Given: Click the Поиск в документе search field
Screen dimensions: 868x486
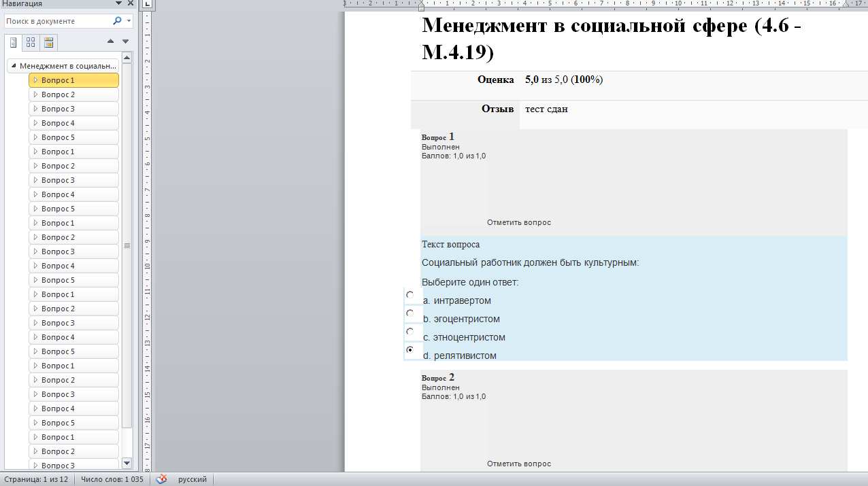Looking at the screenshot, I should 57,21.
